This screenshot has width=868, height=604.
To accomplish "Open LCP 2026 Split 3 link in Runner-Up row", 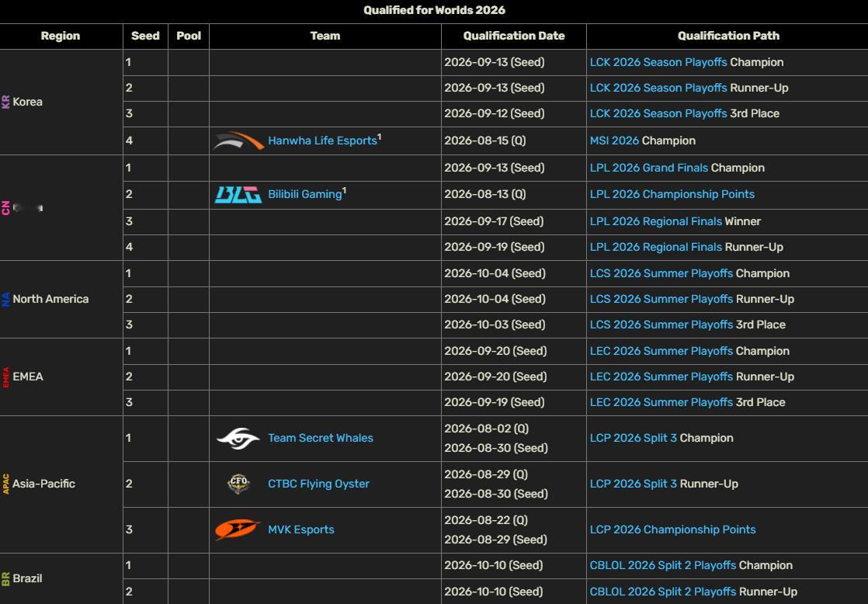I will (x=634, y=484).
